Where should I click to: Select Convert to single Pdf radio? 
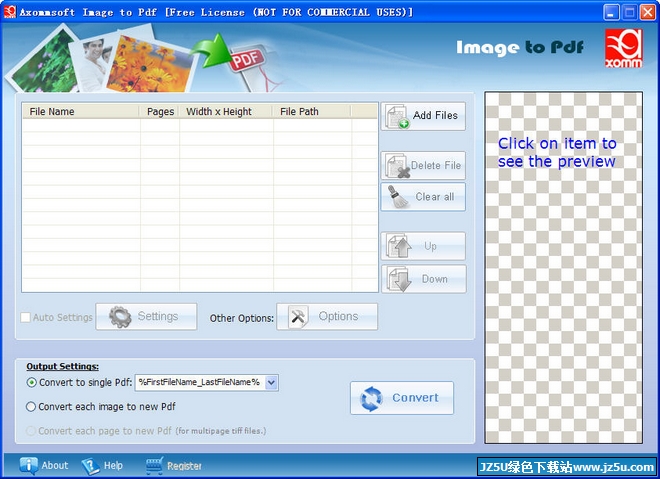click(31, 383)
